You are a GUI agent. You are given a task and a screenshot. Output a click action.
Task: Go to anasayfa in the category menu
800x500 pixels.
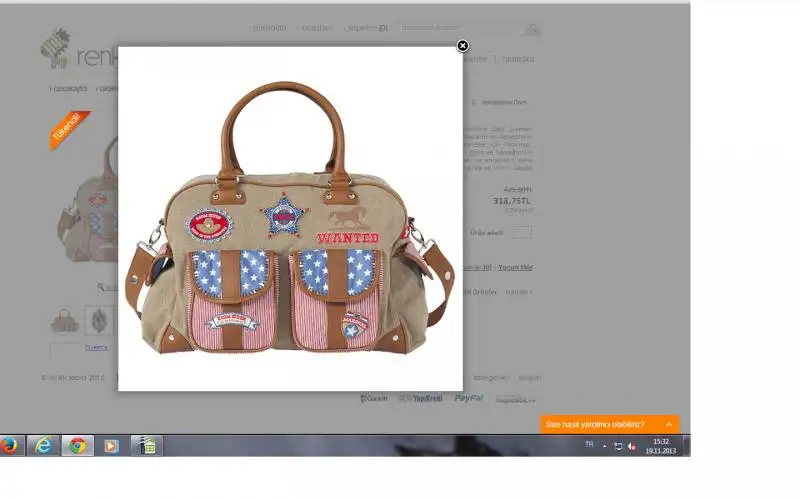click(70, 89)
